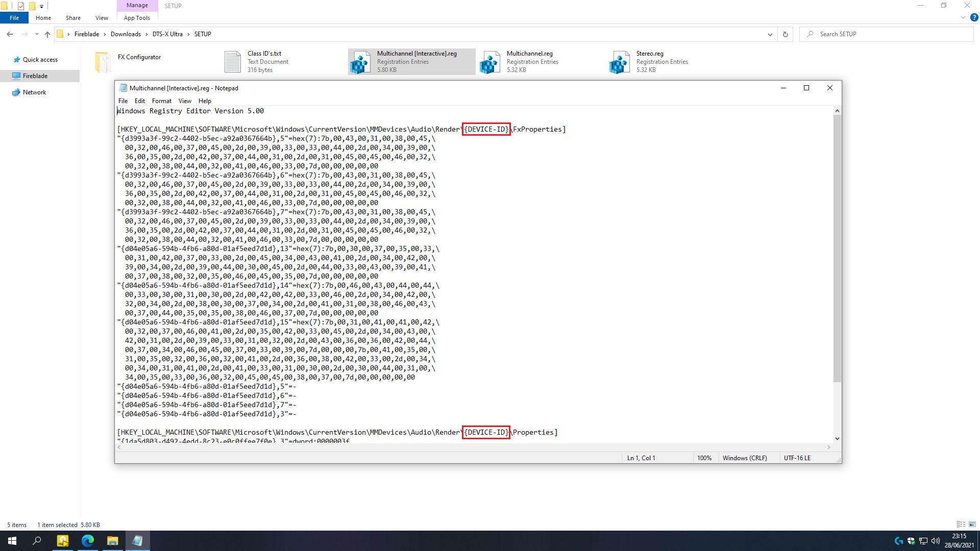Click the New Folder quick access icon
This screenshot has height=551, width=980.
(x=32, y=6)
